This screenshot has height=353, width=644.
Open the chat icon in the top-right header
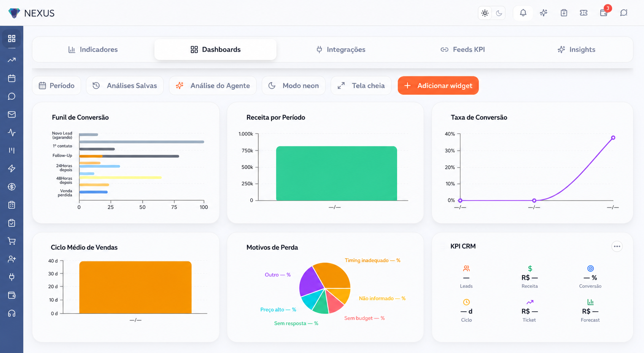coord(623,13)
